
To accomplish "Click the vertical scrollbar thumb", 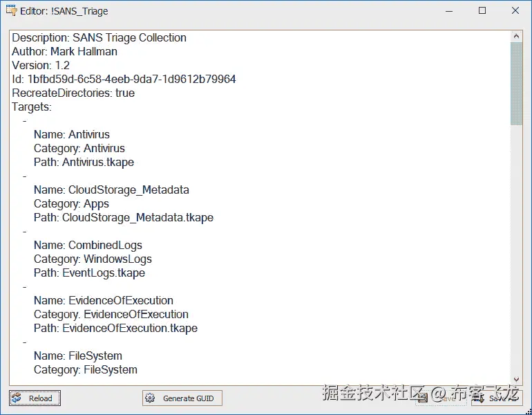I will point(516,84).
